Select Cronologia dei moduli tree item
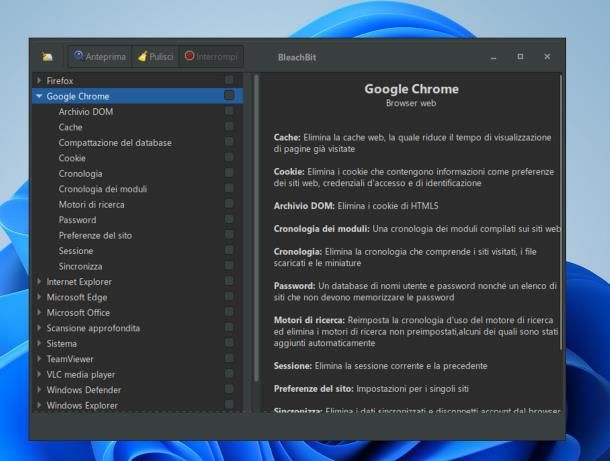Screen dimensions: 610x461 tap(103, 189)
